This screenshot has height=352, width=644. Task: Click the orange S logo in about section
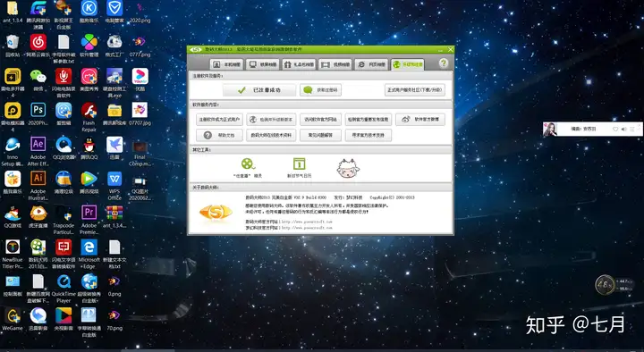216,212
